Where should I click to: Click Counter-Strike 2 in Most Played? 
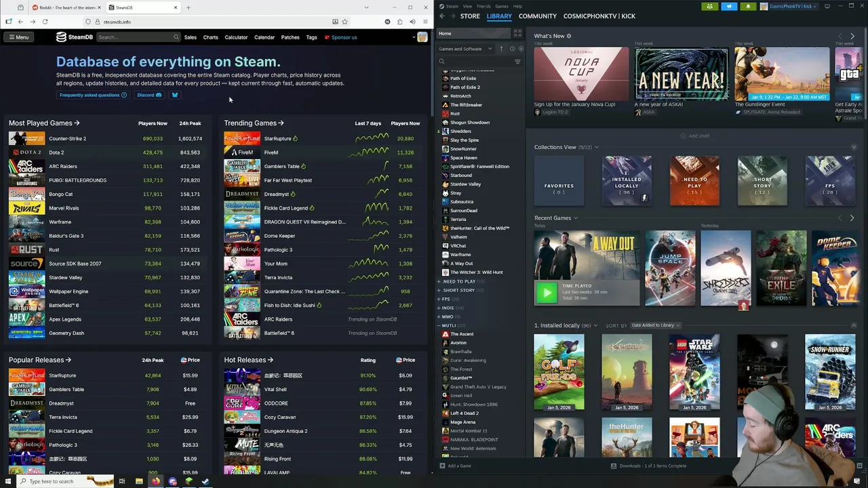[x=67, y=138]
